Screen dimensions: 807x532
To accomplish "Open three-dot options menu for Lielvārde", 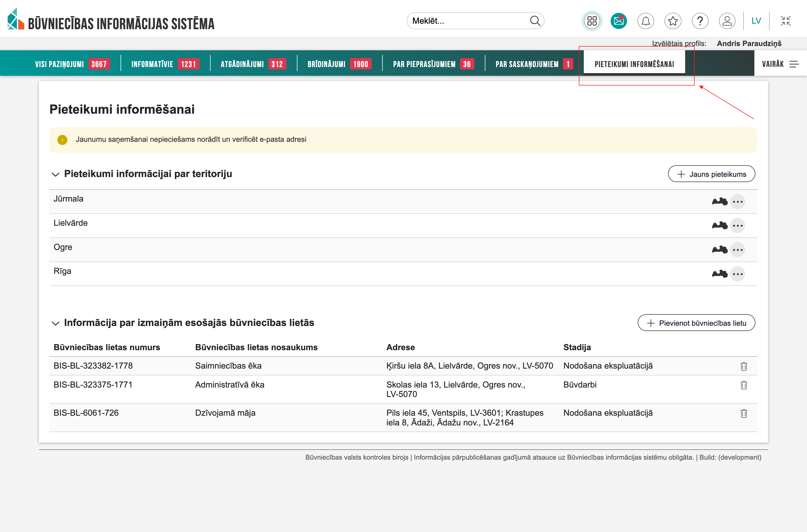I will pos(738,226).
